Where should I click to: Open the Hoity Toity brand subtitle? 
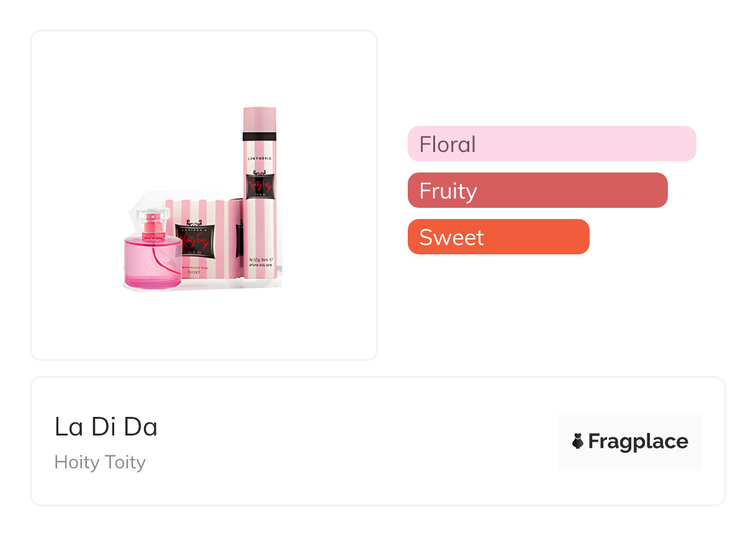click(100, 462)
